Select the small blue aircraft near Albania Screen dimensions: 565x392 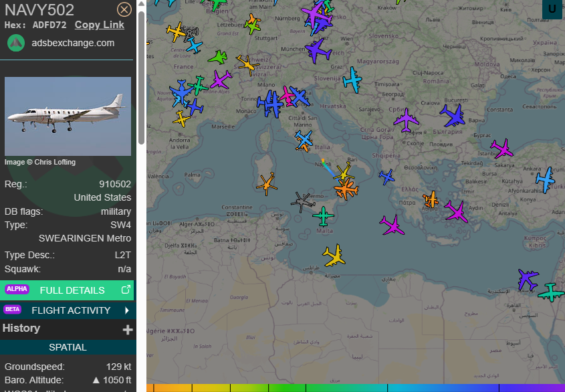pos(386,177)
